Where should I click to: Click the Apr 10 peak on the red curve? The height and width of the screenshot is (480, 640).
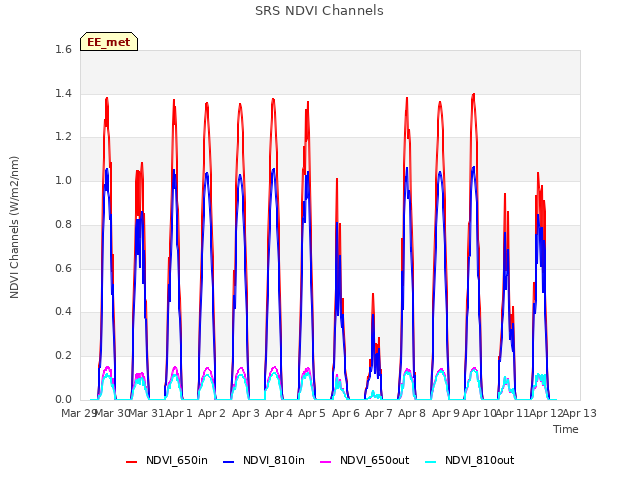[x=473, y=95]
